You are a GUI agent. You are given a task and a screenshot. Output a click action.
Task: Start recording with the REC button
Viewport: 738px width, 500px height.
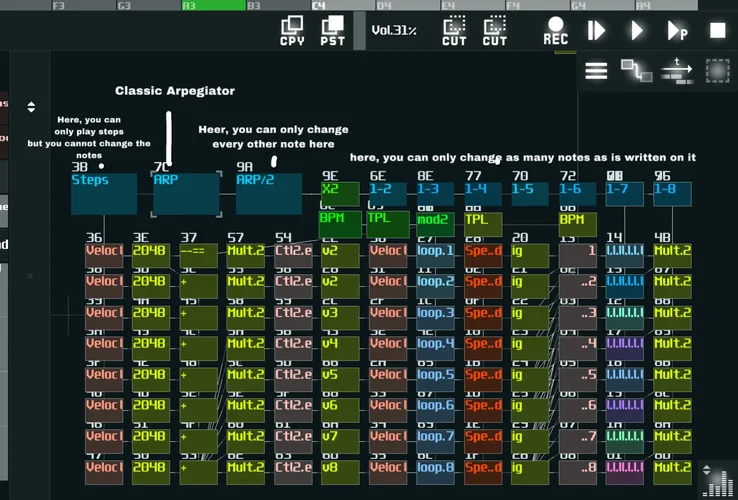point(556,31)
